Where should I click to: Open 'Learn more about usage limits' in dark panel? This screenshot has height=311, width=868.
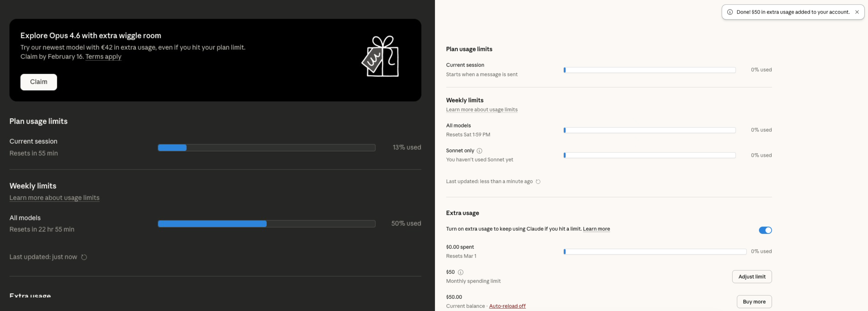(x=54, y=198)
